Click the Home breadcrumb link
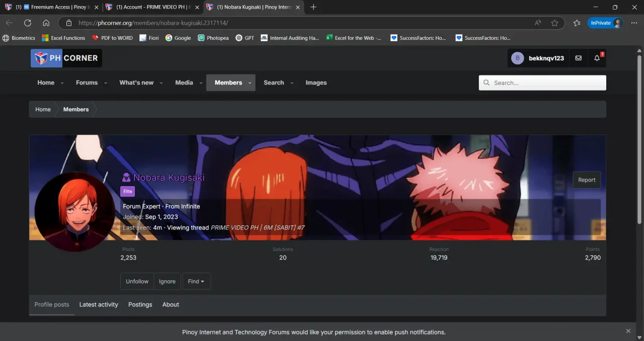 pyautogui.click(x=43, y=109)
